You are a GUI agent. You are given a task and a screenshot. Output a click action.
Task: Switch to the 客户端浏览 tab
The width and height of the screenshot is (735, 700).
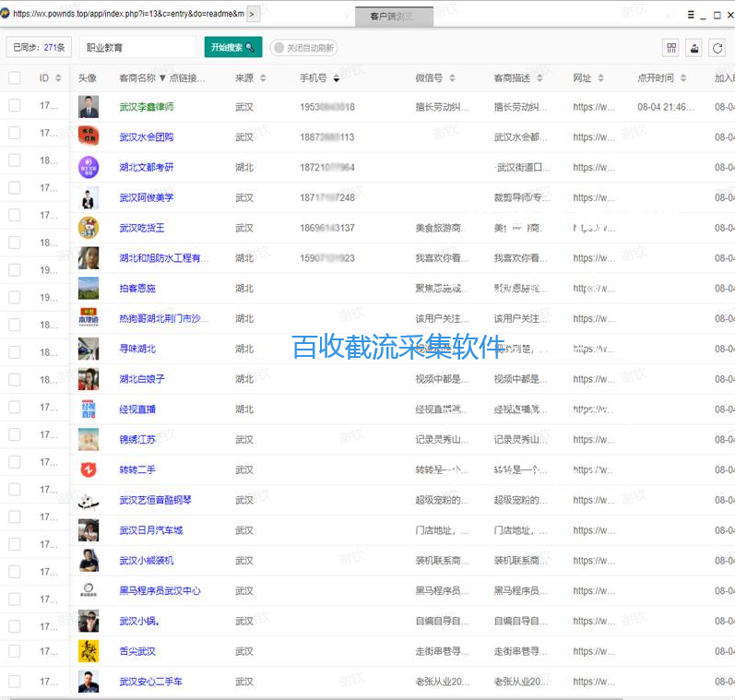394,17
